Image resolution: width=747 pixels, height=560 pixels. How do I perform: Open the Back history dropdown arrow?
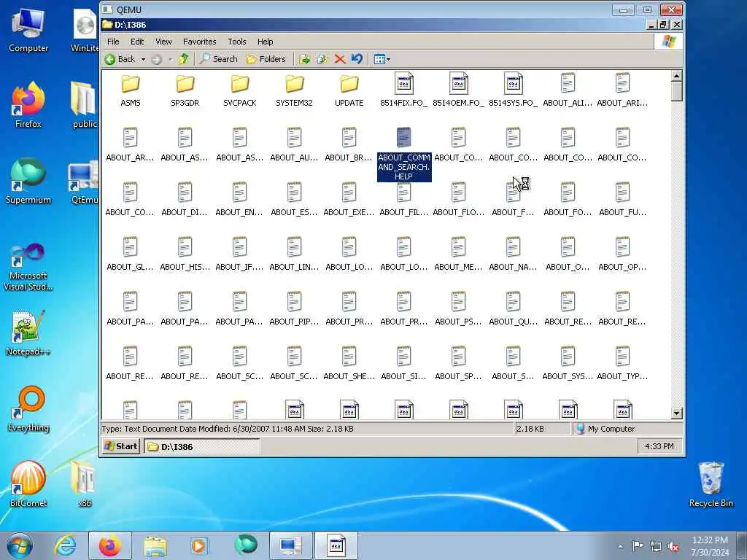coord(143,60)
